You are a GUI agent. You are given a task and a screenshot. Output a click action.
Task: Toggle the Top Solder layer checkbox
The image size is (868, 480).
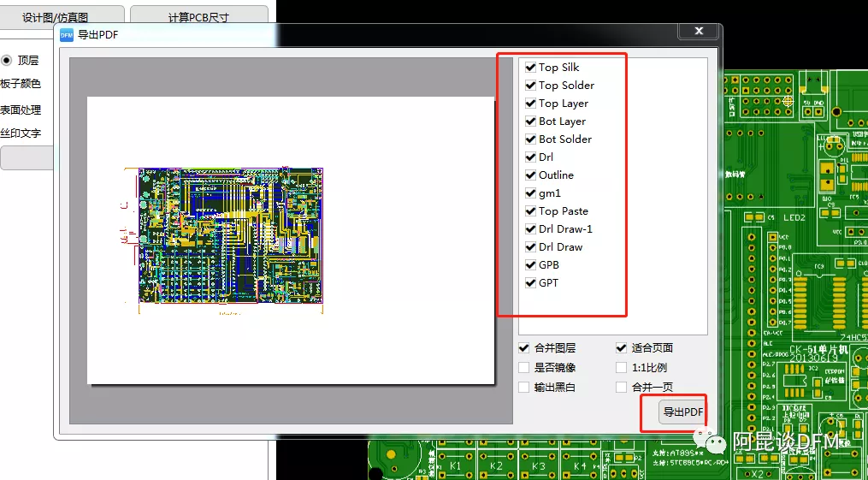(x=531, y=85)
